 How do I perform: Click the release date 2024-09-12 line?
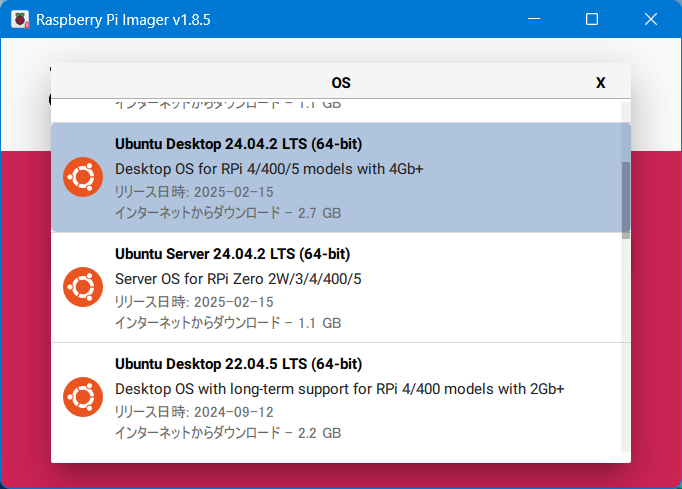click(x=194, y=412)
